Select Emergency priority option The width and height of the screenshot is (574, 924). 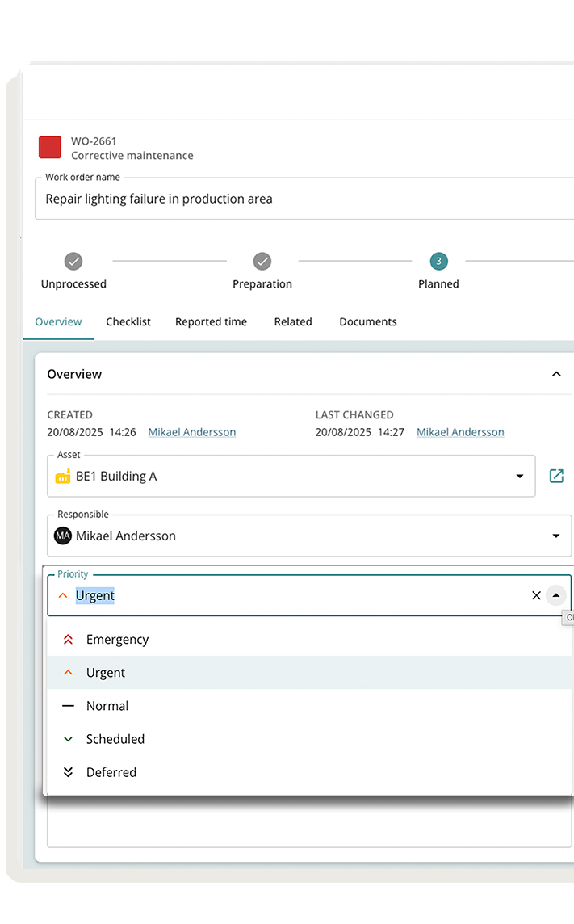click(x=117, y=639)
